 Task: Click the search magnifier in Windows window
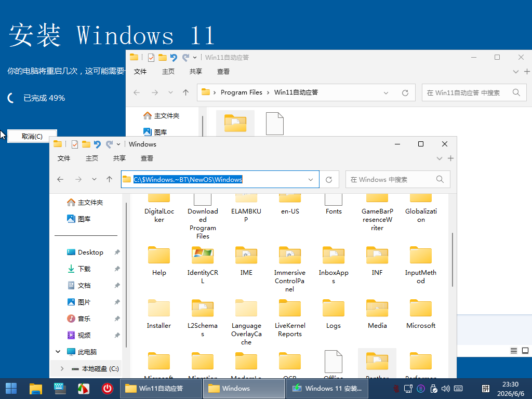tap(440, 179)
